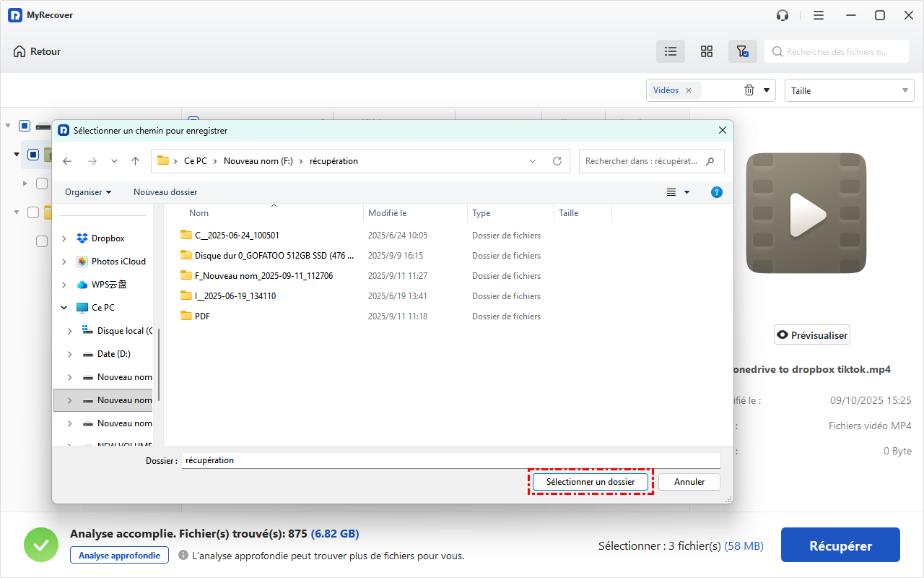Viewport: 924px width, 578px height.
Task: Open the filter options icon
Action: click(x=742, y=51)
